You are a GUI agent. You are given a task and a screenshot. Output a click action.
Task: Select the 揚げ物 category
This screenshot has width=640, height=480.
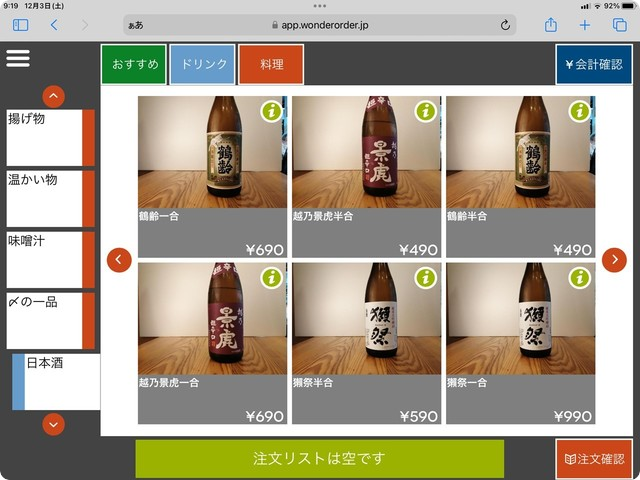coord(51,138)
